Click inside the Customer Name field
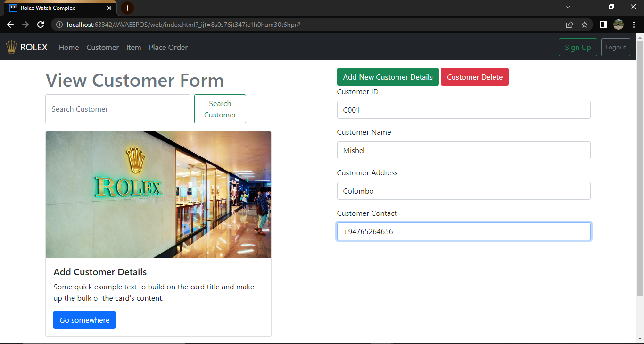Screen dimensions: 644x344 click(463, 150)
